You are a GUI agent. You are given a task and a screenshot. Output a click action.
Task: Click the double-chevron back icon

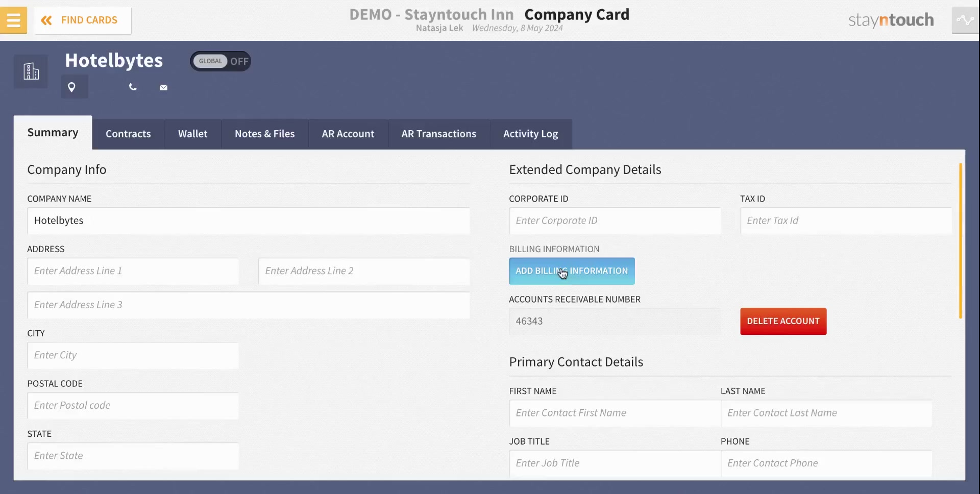click(46, 20)
